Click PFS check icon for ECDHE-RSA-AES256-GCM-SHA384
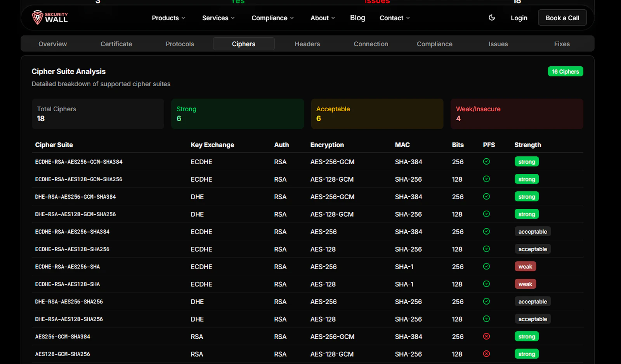 486,161
